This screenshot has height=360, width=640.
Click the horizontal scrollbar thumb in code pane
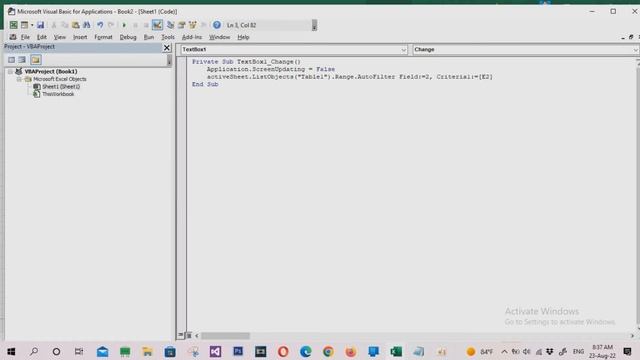click(225, 336)
